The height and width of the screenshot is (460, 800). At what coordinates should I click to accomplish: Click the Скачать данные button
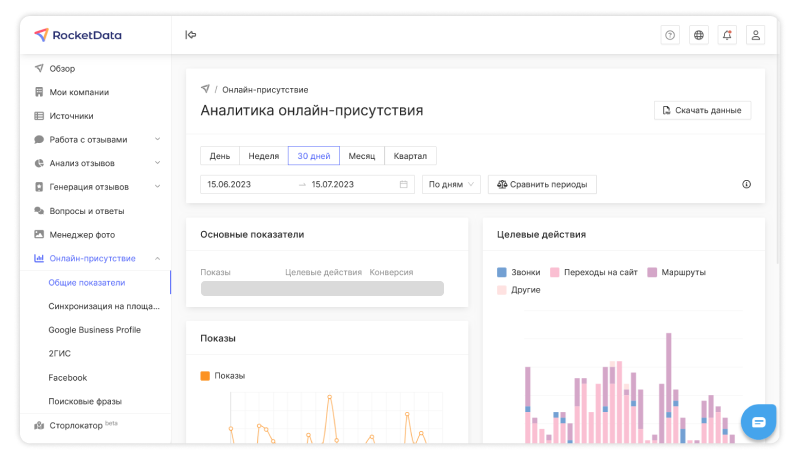[702, 110]
